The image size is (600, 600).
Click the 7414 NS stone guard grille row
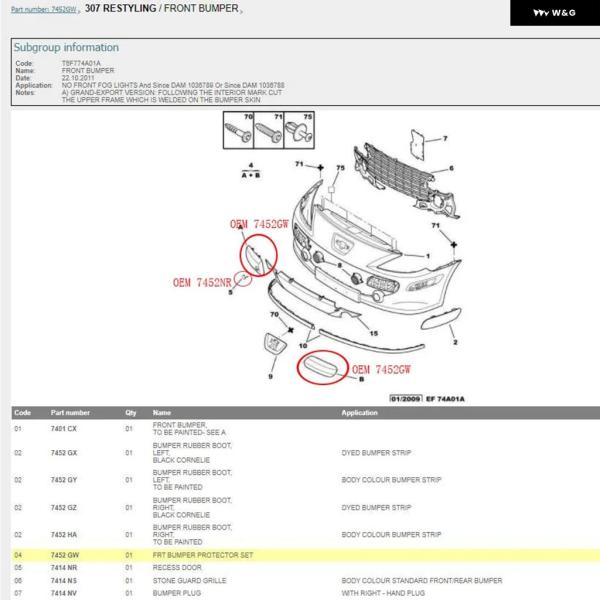(300, 579)
